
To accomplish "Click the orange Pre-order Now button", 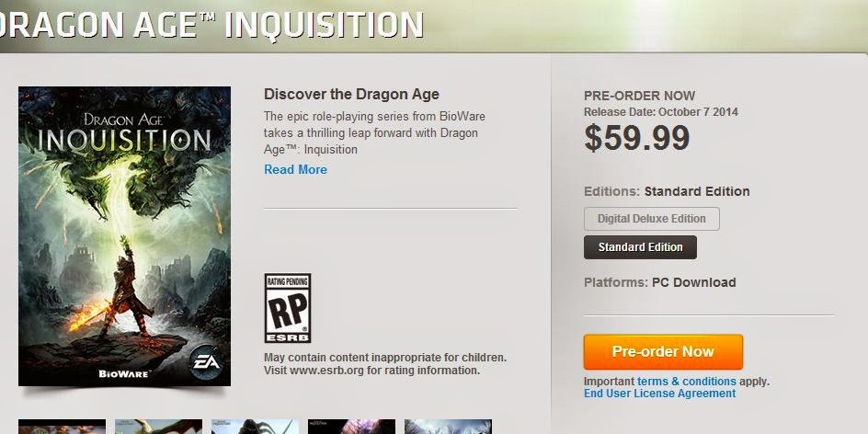I will pos(663,351).
